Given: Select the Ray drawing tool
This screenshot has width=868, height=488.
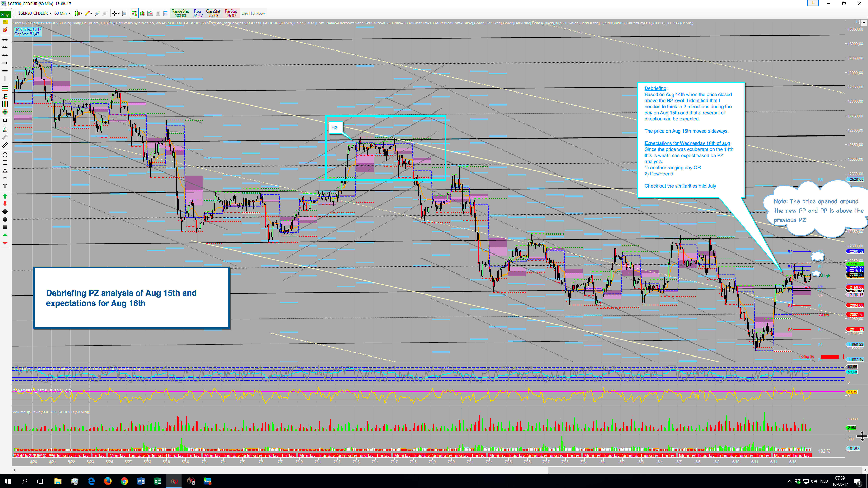Looking at the screenshot, I should [5, 47].
